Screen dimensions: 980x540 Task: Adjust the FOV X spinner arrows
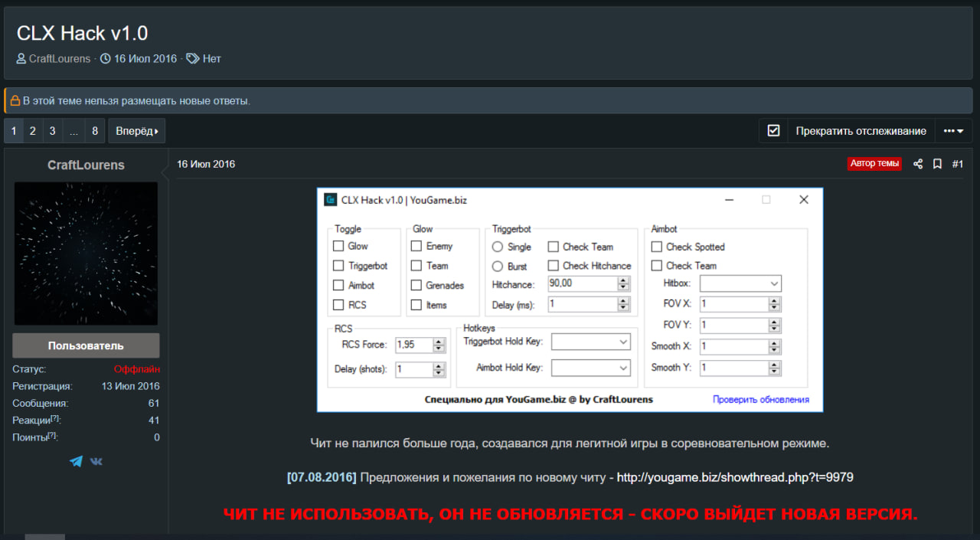click(775, 304)
